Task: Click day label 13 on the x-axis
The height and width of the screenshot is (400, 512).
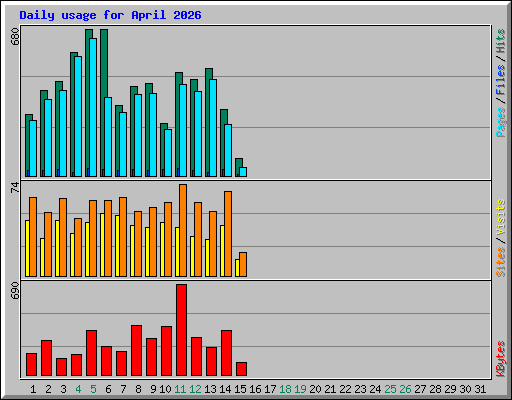Action: tap(210, 389)
